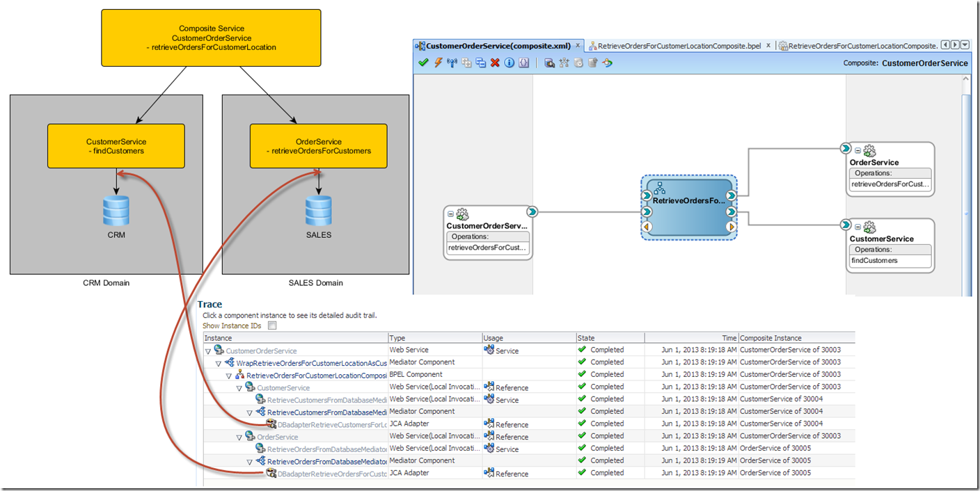
Task: Enable the Show Instance IDs checkbox
Action: click(272, 325)
